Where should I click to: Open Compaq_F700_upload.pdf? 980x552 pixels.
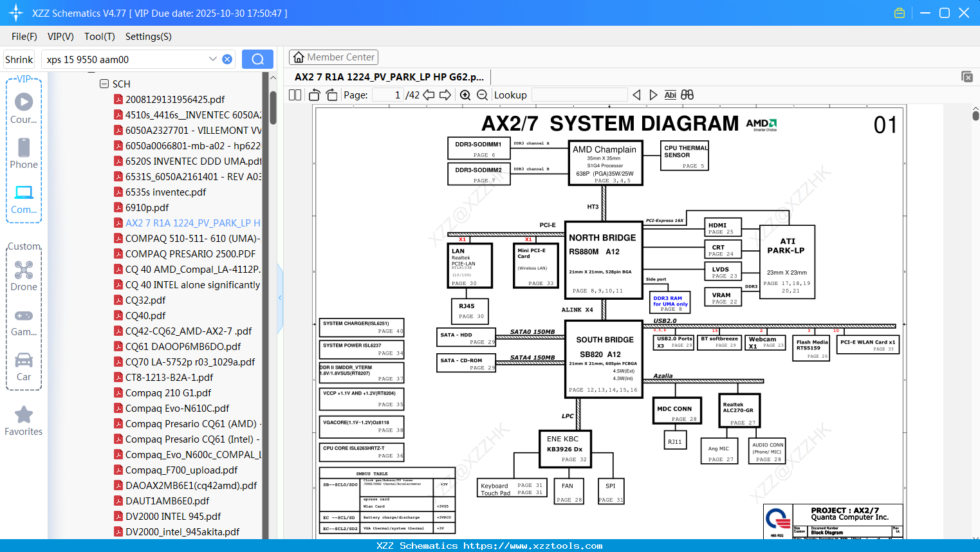click(181, 470)
